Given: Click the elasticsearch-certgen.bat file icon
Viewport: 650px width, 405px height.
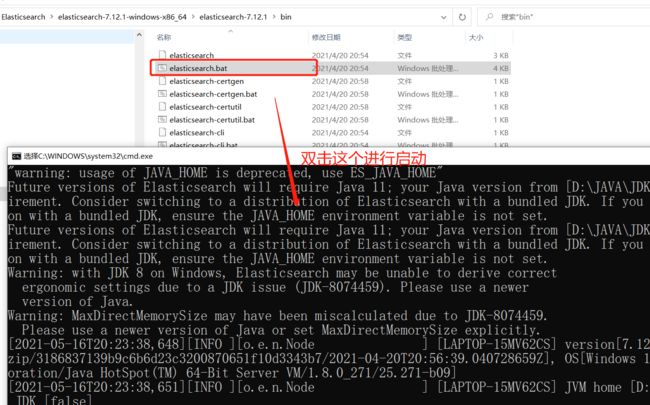Looking at the screenshot, I should tap(162, 94).
